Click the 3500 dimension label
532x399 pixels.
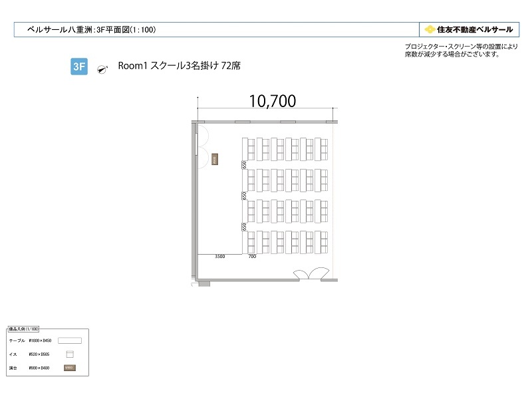click(220, 257)
